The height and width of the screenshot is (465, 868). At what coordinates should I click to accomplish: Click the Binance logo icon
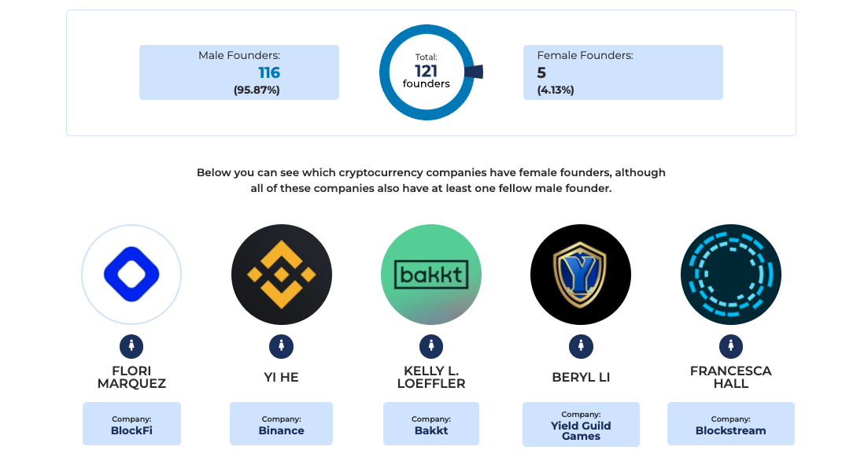(282, 275)
